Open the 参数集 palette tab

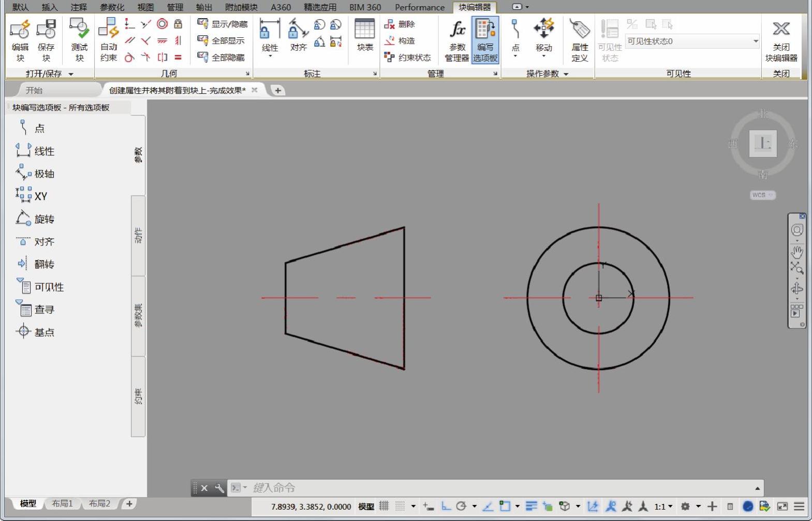(138, 316)
